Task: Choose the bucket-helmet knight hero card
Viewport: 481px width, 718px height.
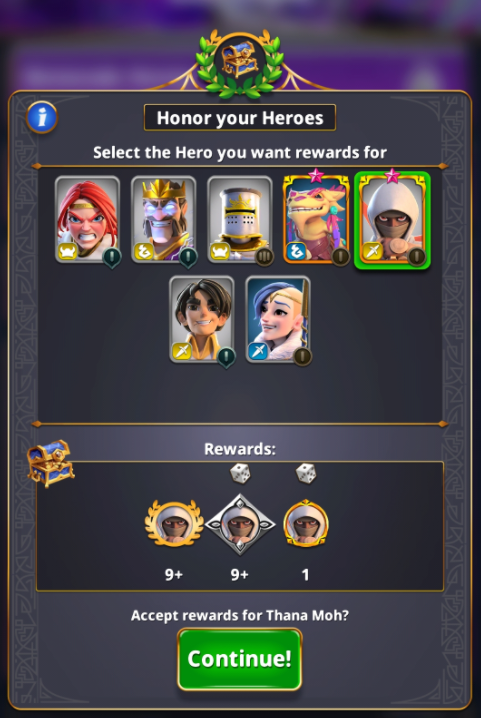Action: [240, 219]
